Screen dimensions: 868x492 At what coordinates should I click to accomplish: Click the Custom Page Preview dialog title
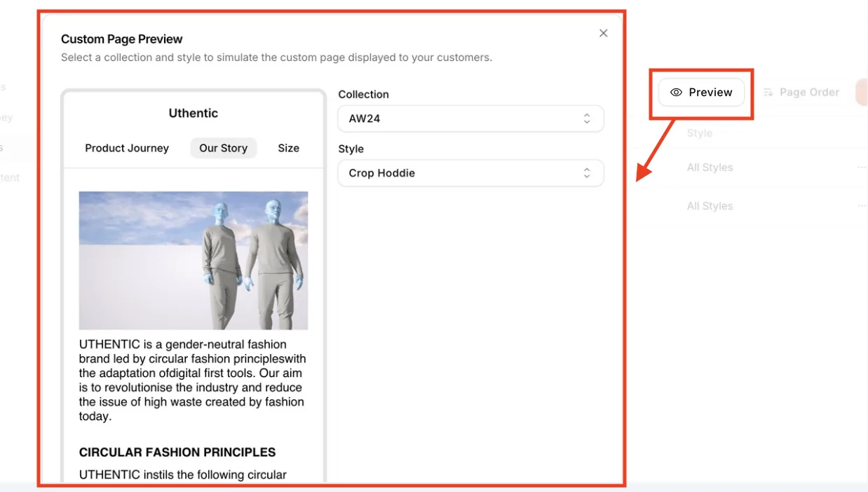click(121, 39)
